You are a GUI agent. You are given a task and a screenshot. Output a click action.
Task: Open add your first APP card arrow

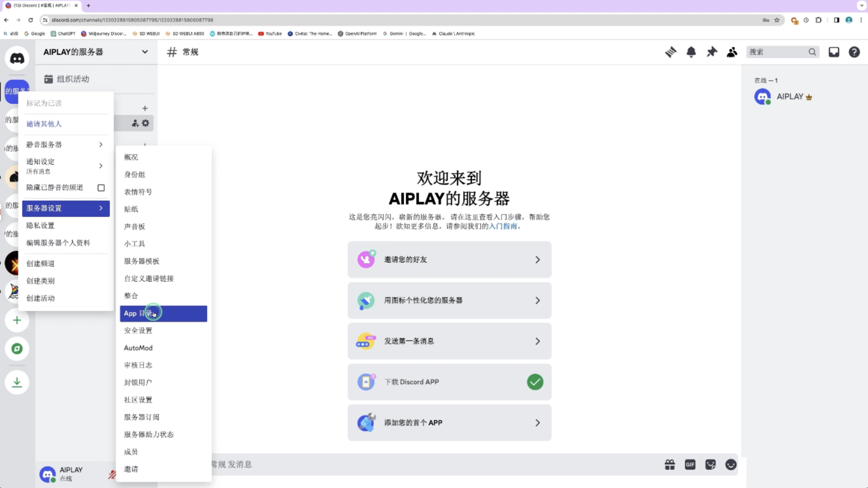538,423
